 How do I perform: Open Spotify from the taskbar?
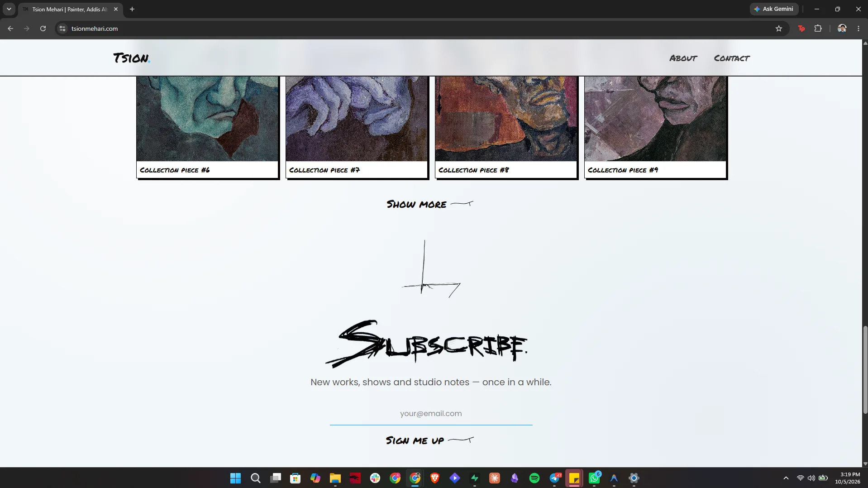pos(534,478)
